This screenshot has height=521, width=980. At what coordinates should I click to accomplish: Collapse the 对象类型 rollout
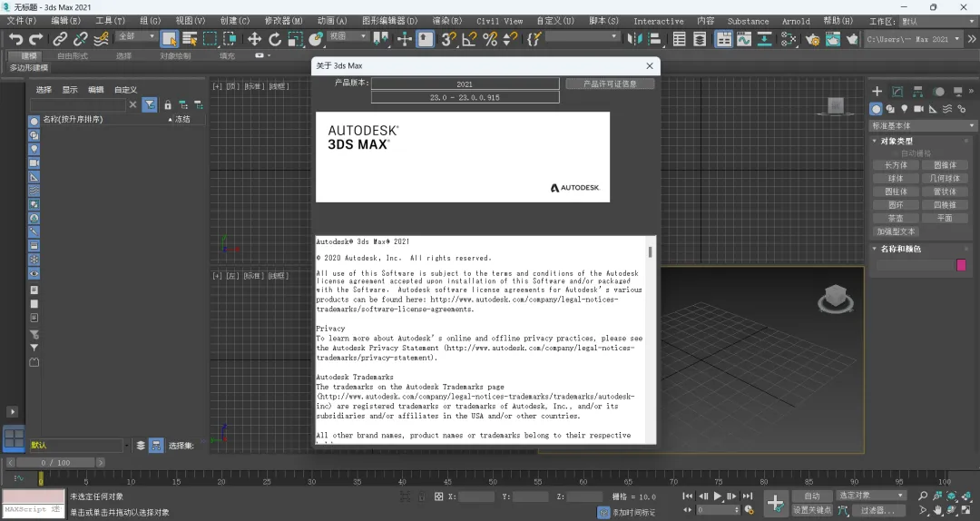[897, 141]
